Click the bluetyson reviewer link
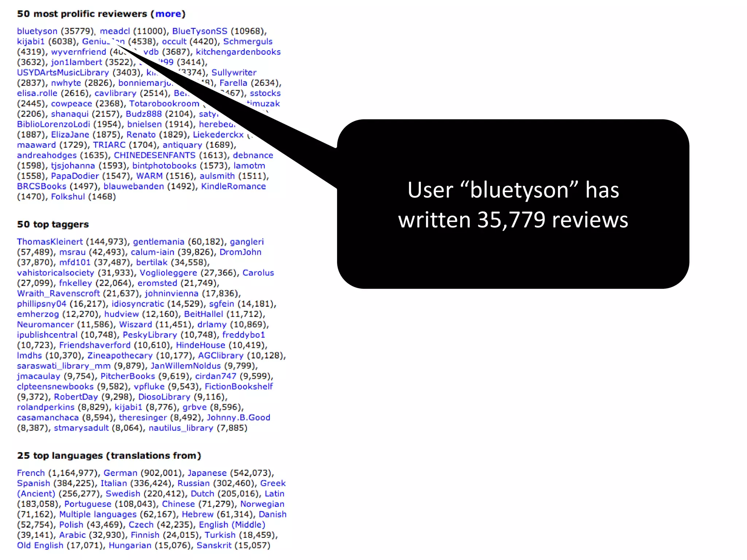 tap(37, 31)
